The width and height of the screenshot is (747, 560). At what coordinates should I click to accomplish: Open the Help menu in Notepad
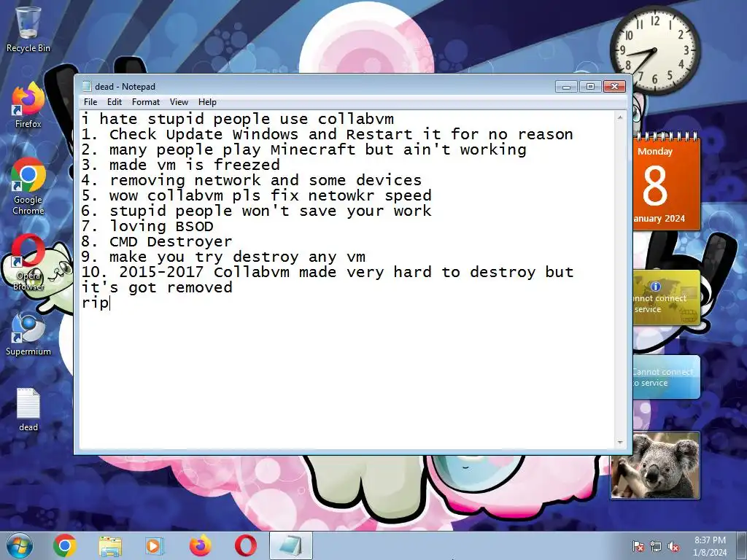(x=207, y=102)
